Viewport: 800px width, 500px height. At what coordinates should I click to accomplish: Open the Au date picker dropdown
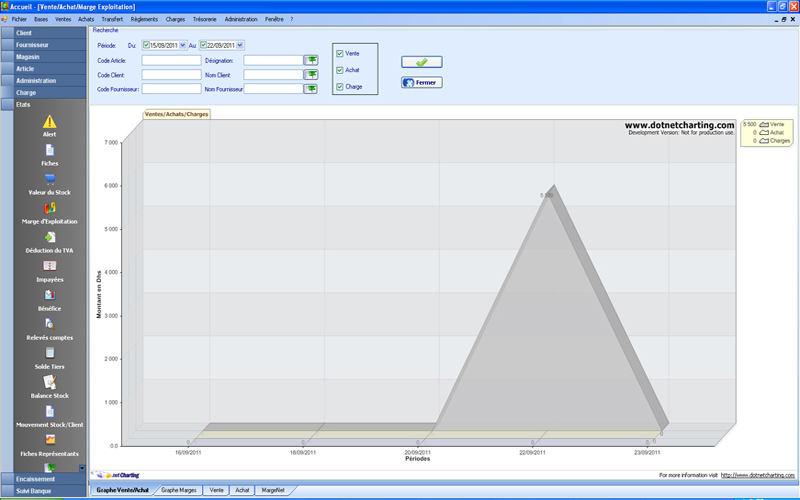click(240, 45)
